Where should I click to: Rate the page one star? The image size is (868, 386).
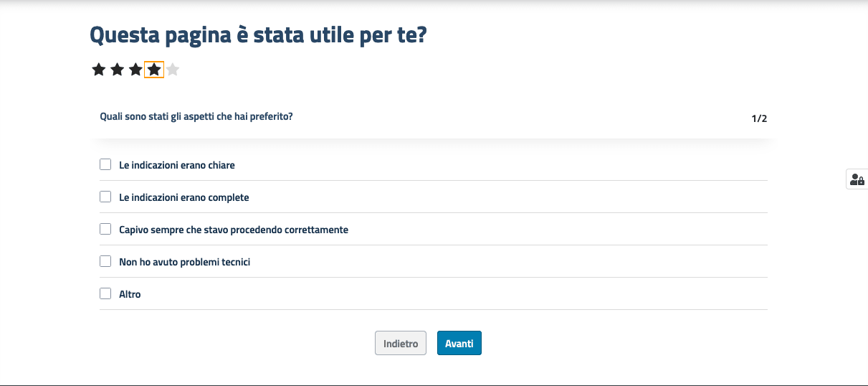[98, 70]
